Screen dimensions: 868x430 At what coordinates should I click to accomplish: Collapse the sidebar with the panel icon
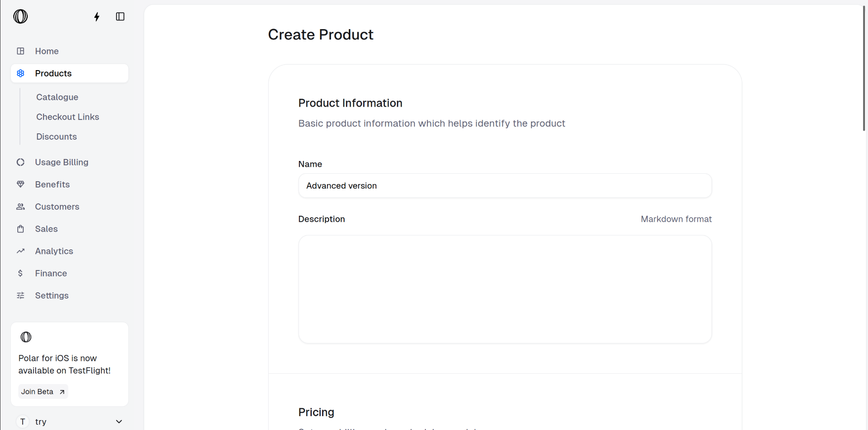[120, 17]
